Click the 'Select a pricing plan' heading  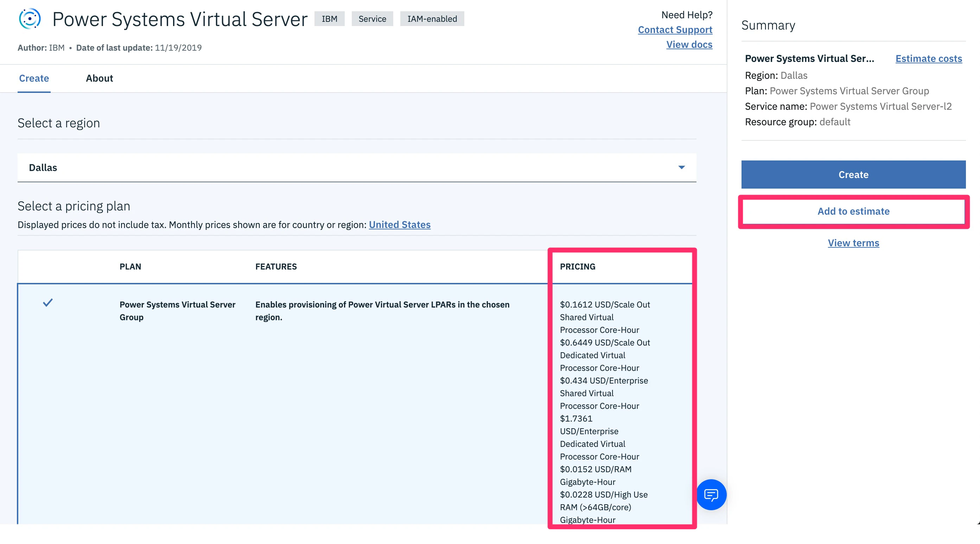pyautogui.click(x=74, y=206)
